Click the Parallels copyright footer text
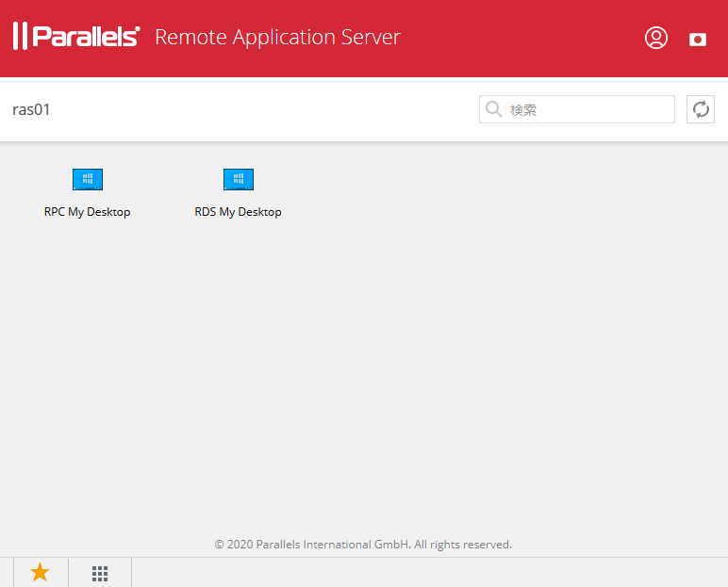Image resolution: width=728 pixels, height=587 pixels. 364,545
